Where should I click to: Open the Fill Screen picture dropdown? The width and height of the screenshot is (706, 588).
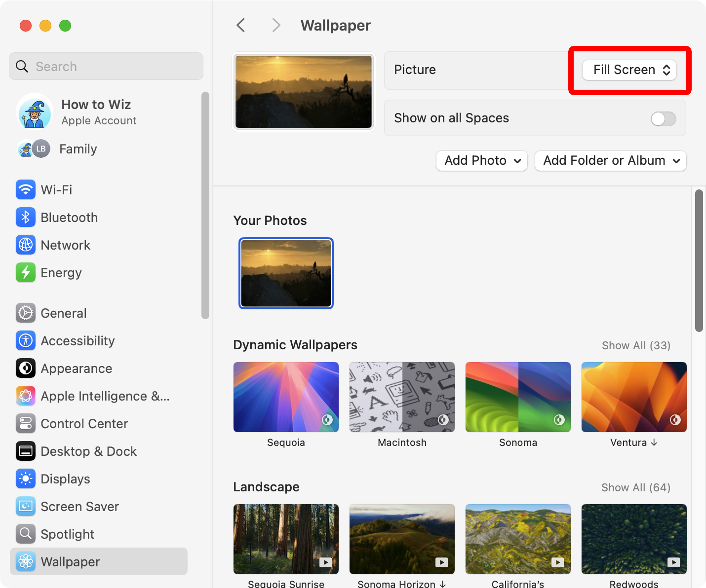[x=629, y=70]
